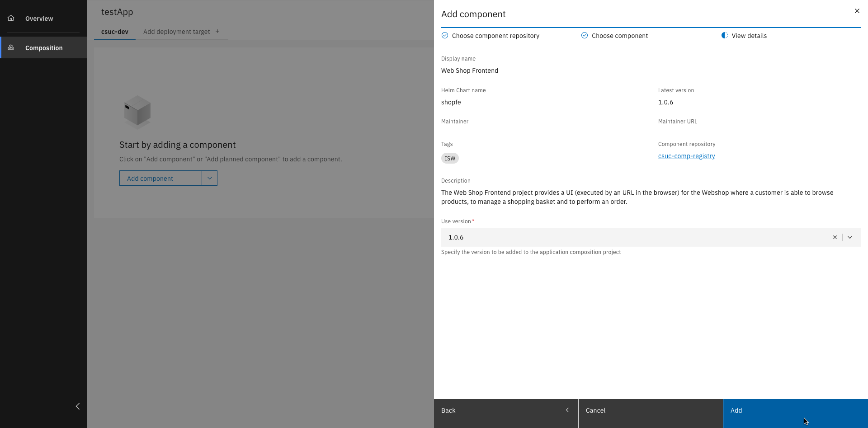Image resolution: width=868 pixels, height=428 pixels.
Task: Open the Use version dropdown chevron
Action: (850, 237)
